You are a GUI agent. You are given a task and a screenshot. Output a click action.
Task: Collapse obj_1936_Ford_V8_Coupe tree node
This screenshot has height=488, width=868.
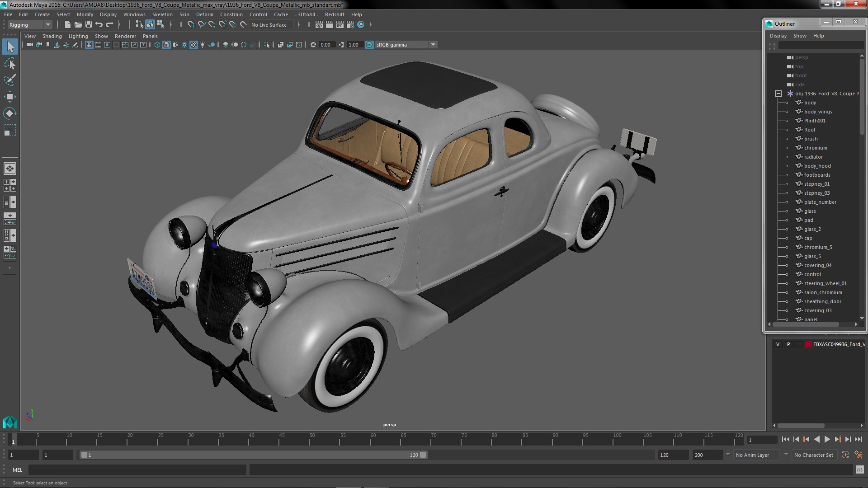coord(778,94)
